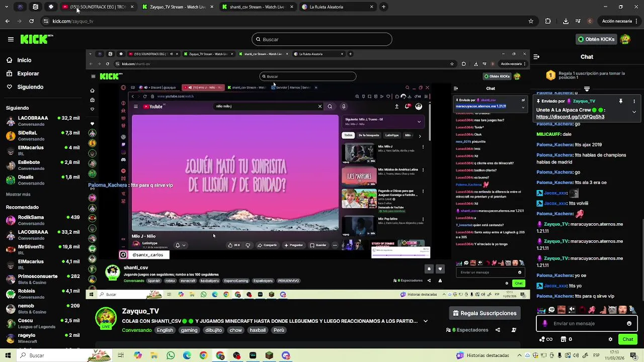The image size is (644, 362).
Task: Go to Siguiendo in sidebar
Action: pyautogui.click(x=30, y=87)
